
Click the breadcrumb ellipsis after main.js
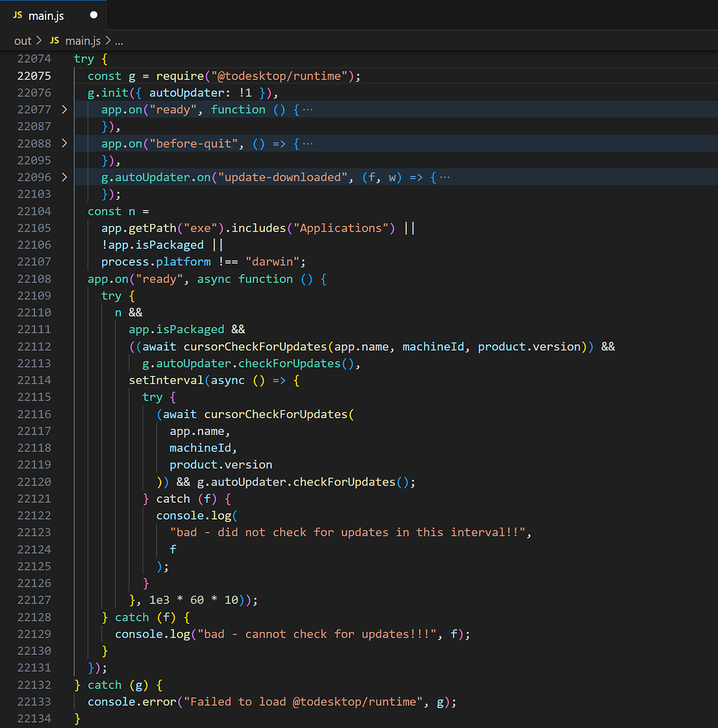pos(119,41)
